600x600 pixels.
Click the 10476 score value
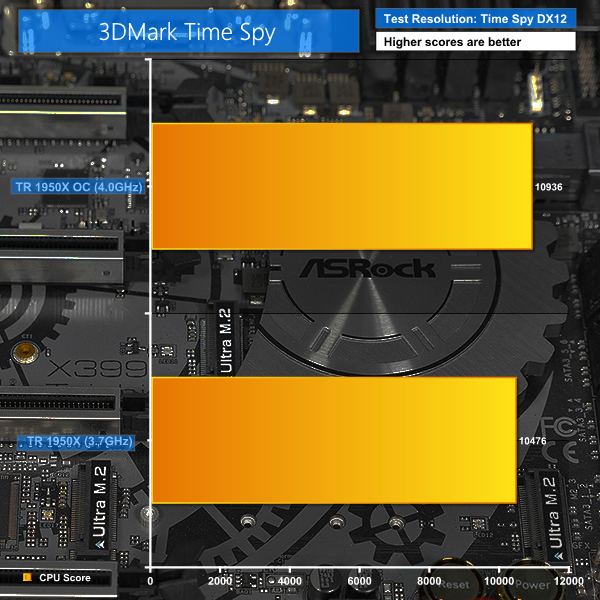pos(533,441)
